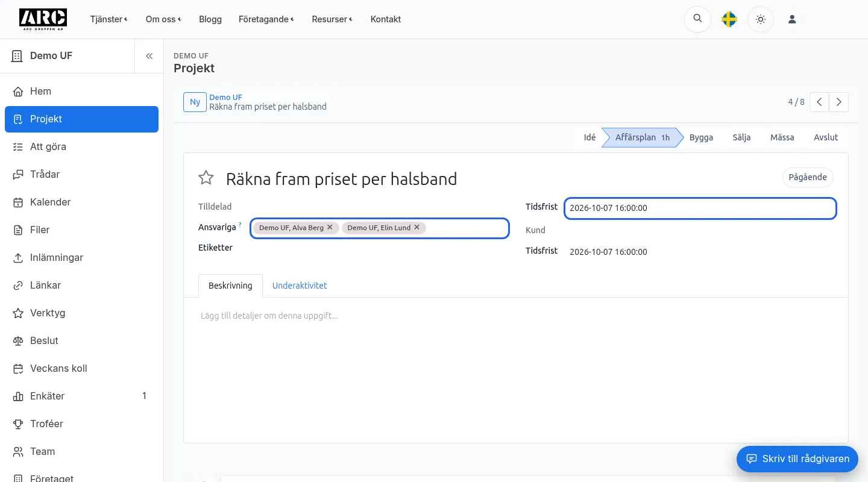
Task: Remove Elin Lund from Ansvariga
Action: click(417, 227)
